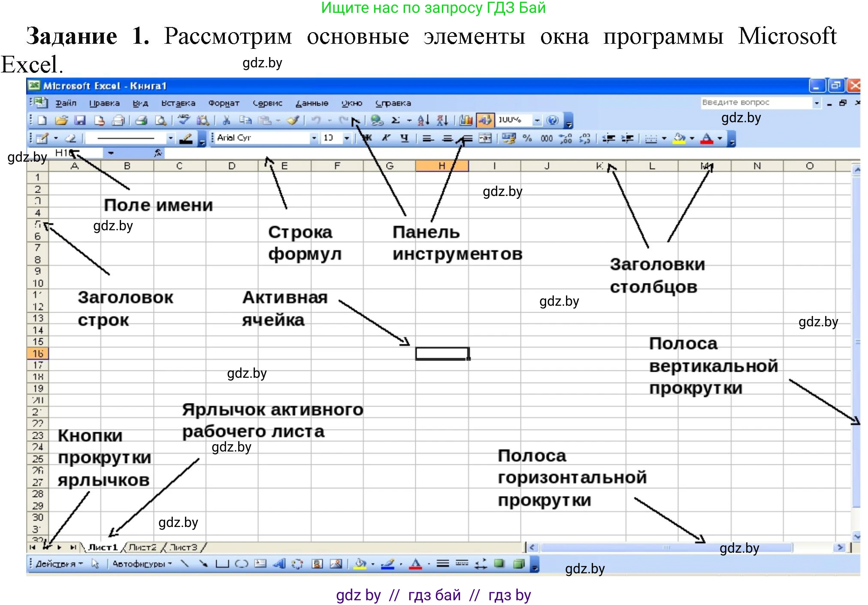868x605 pixels.
Task: Switch to the Лист3 sheet tab
Action: coord(183,548)
